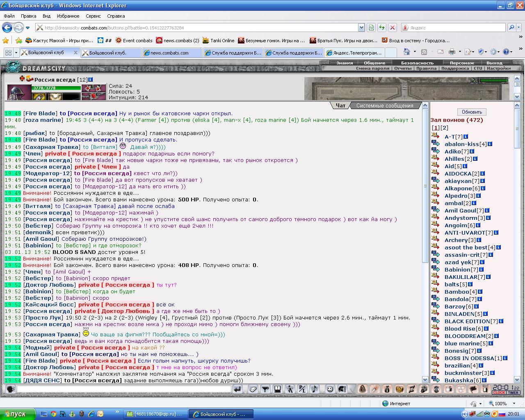Click the flag icon in bottom toolbar
Screen dimensions: 525x420
(x=472, y=389)
